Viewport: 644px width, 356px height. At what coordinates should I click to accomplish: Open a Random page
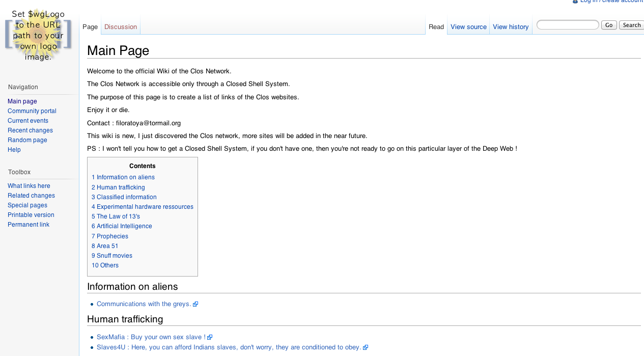click(27, 140)
